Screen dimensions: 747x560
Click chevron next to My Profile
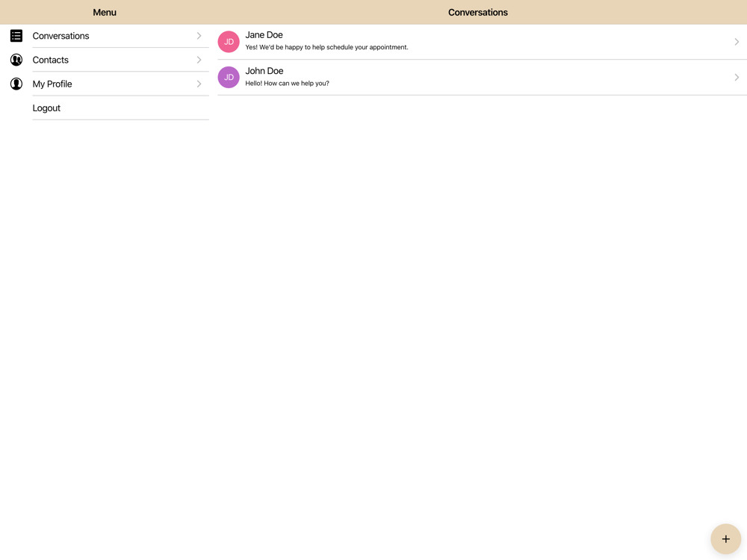tap(199, 84)
